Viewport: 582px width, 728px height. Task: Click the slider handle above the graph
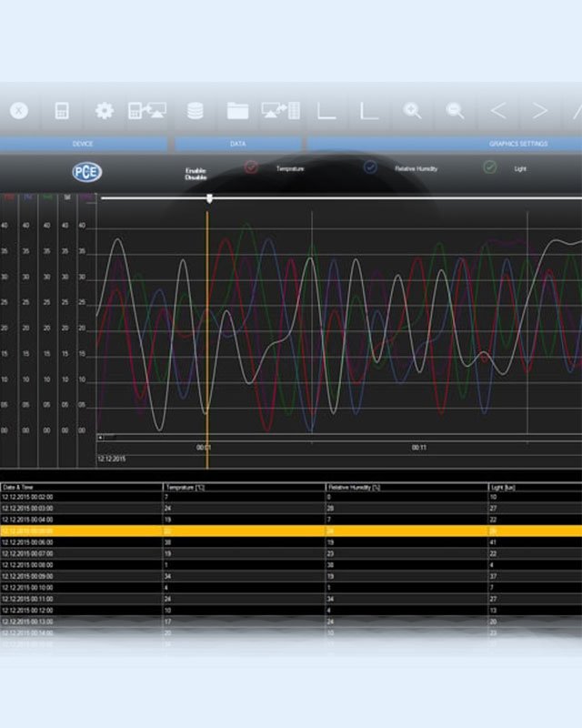coord(209,198)
